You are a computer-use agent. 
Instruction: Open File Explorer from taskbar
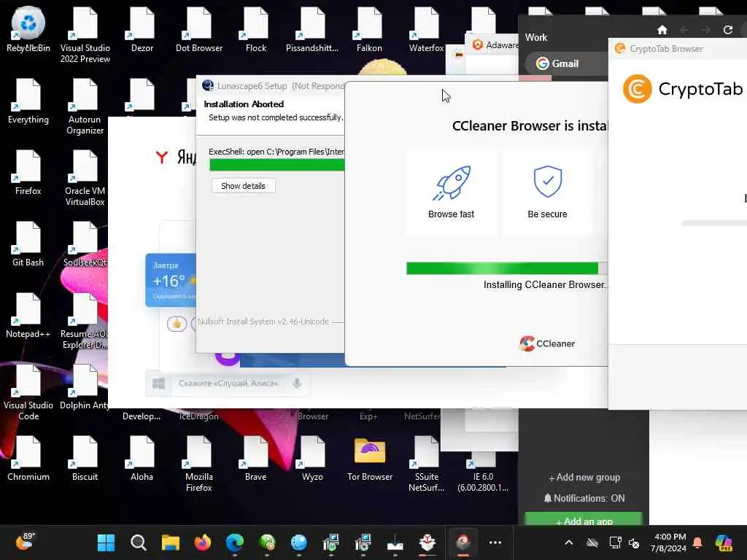coord(170,542)
